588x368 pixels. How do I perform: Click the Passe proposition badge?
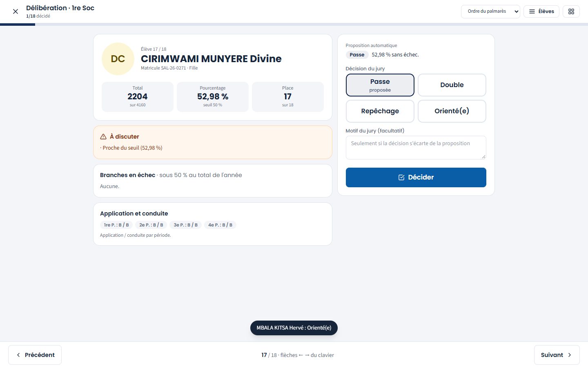click(357, 55)
